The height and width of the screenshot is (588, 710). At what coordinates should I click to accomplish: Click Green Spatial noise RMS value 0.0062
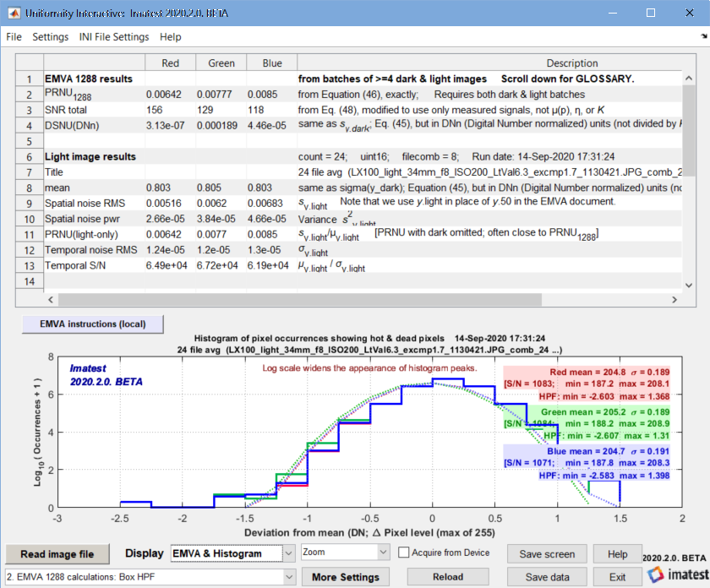pyautogui.click(x=221, y=204)
